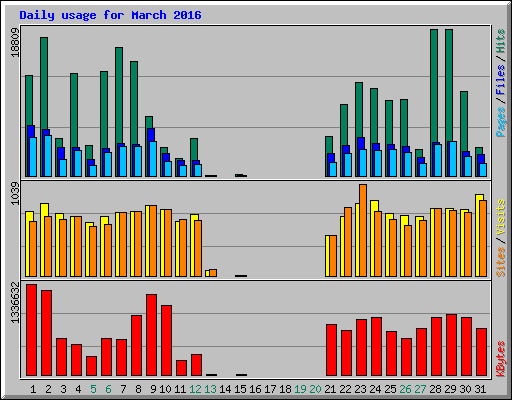Select the red KBytes bar for day 5
This screenshot has width=512, height=400.
91,366
